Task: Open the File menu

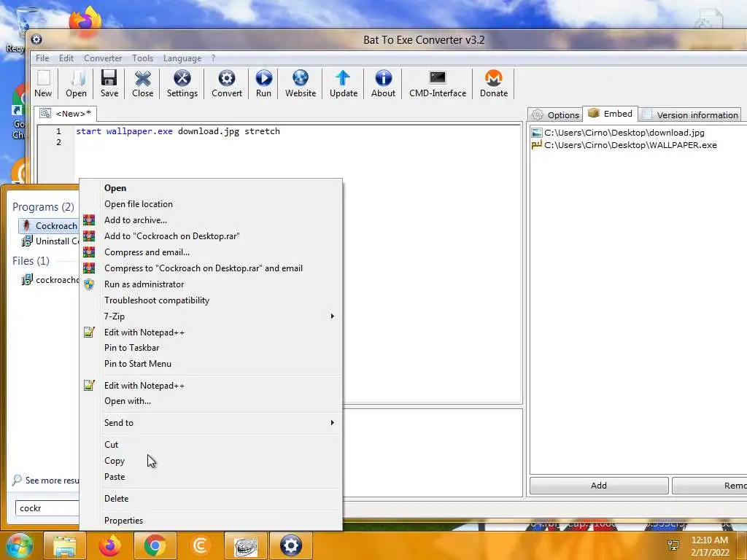Action: (x=42, y=58)
